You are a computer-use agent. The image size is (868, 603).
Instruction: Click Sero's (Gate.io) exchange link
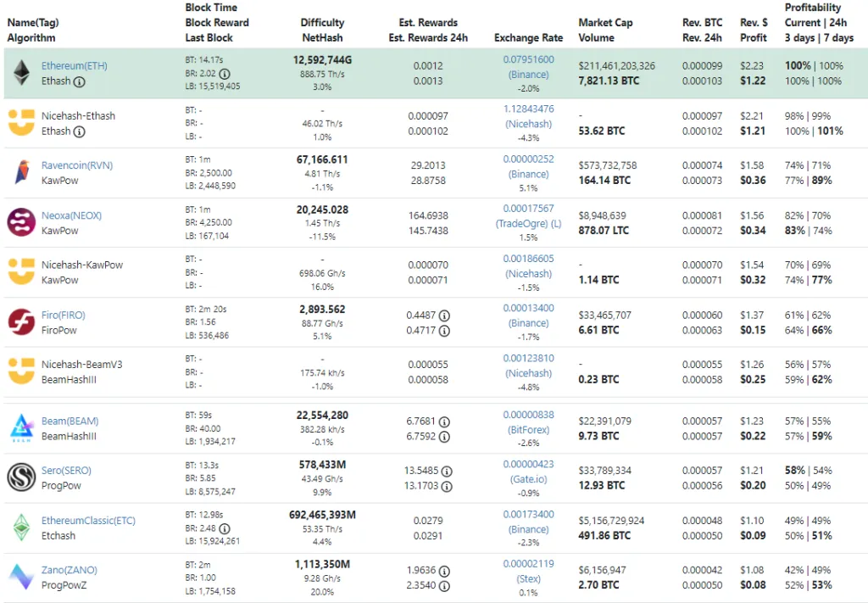click(x=528, y=479)
